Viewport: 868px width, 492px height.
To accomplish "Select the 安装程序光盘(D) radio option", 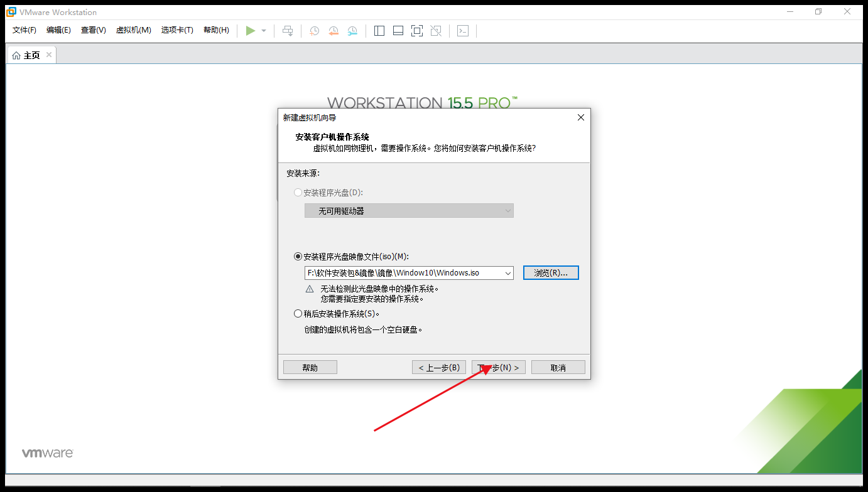I will point(298,193).
